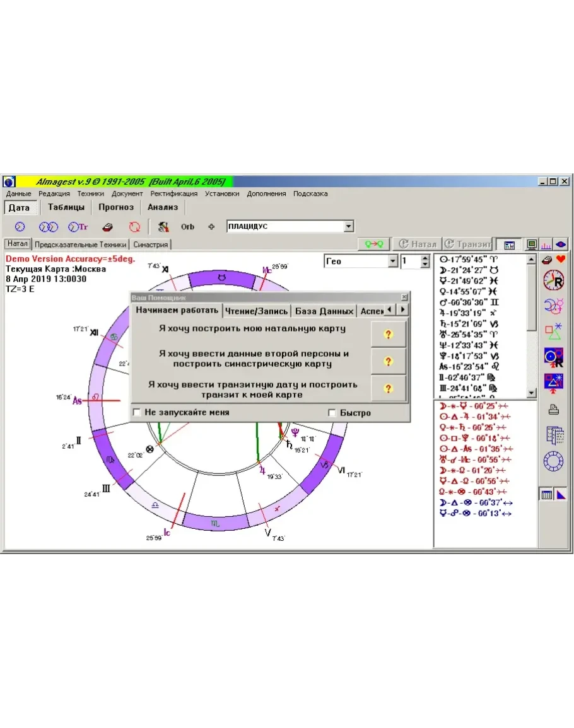Image resolution: width=574 pixels, height=728 pixels.
Task: Click the 'Прогноз' button
Action: [x=116, y=207]
